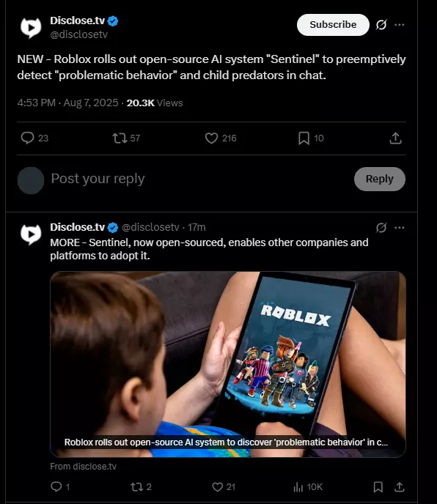Viewport: 437px width, 504px height.
Task: Open Disclose.tv avatar on main post
Action: pos(31,28)
